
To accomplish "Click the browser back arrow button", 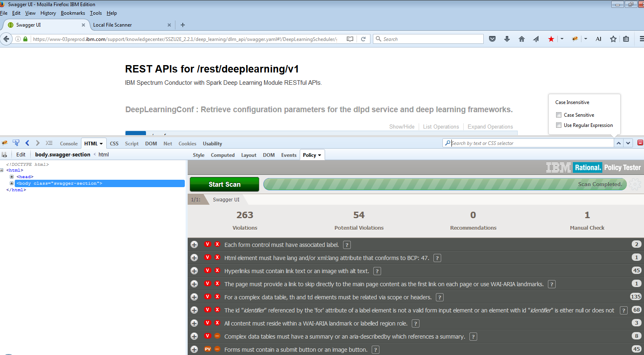I will [x=6, y=39].
